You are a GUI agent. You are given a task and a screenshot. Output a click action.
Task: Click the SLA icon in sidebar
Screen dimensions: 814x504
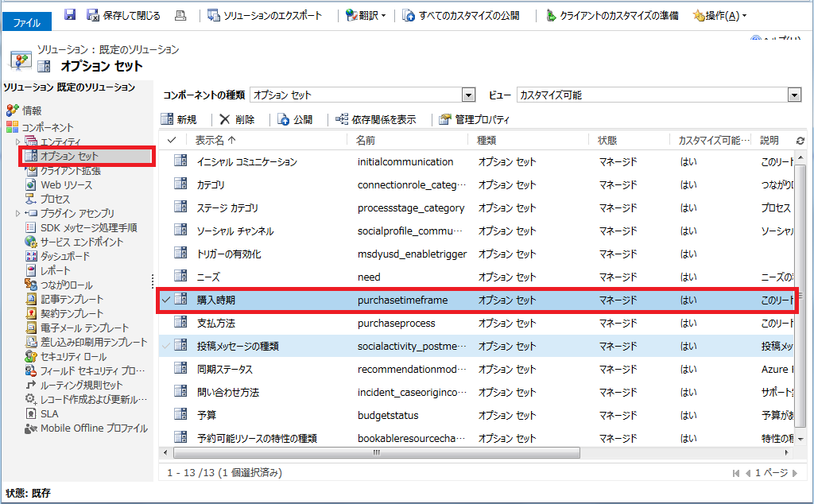31,413
